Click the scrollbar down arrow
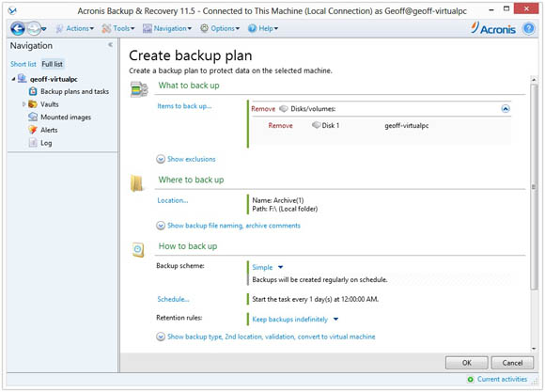 click(534, 349)
